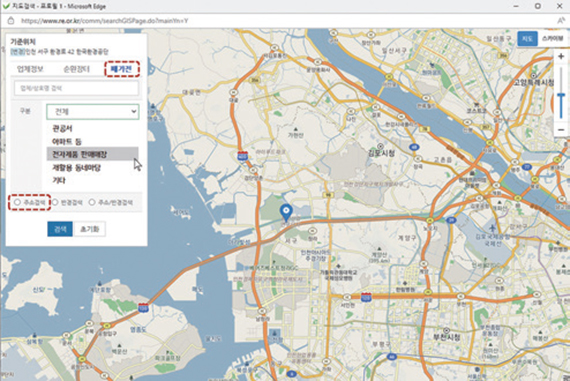Click the green checkmark favicon in title bar
This screenshot has width=570, height=381.
5,6
